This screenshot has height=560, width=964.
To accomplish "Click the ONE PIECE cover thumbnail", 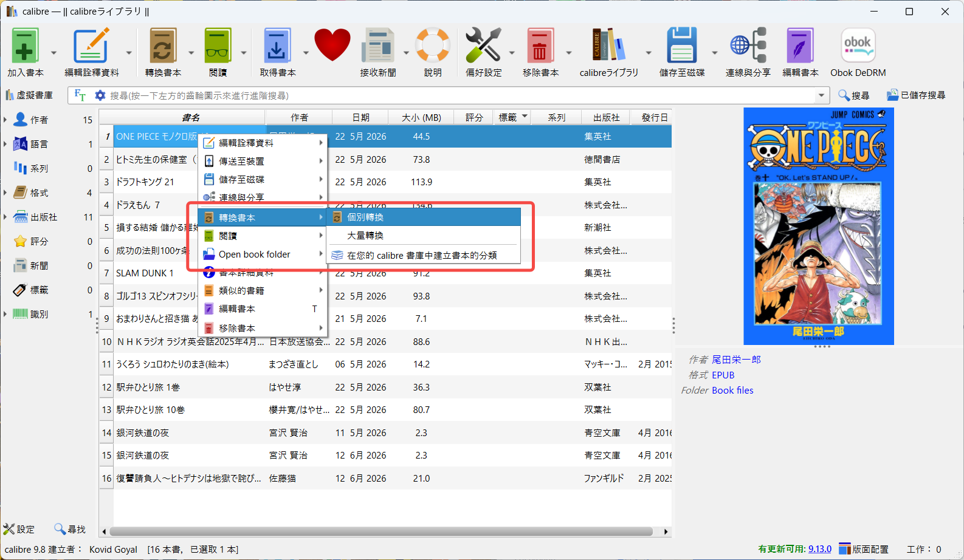I will tap(818, 226).
